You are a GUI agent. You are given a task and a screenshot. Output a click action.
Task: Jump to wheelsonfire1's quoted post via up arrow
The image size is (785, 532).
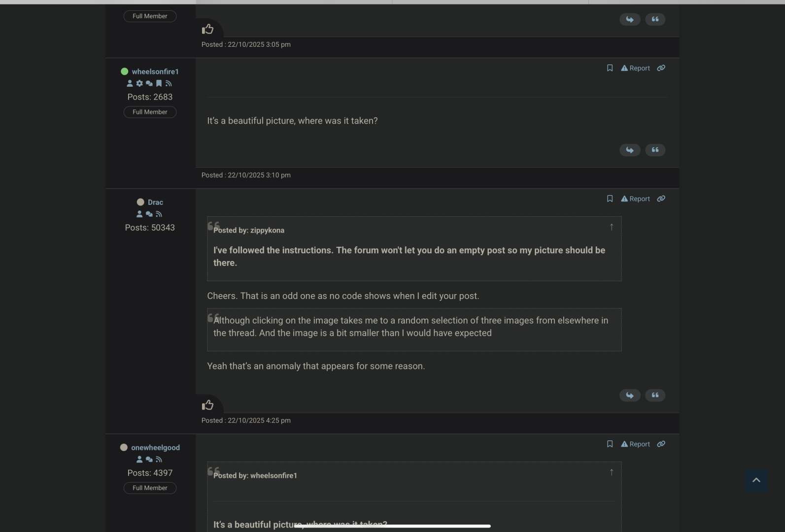pos(612,472)
